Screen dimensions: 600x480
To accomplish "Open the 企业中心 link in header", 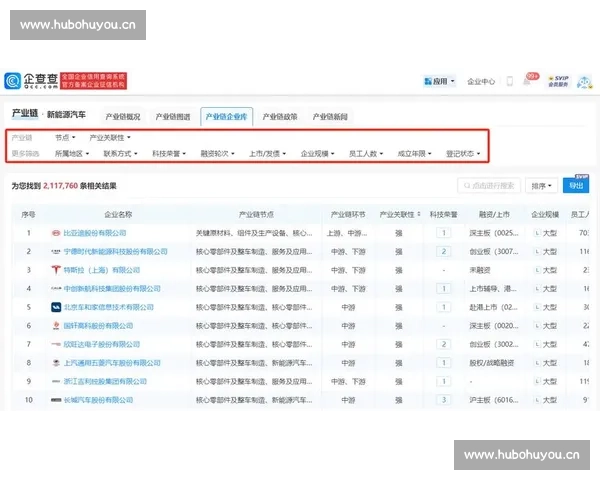I will coord(481,81).
